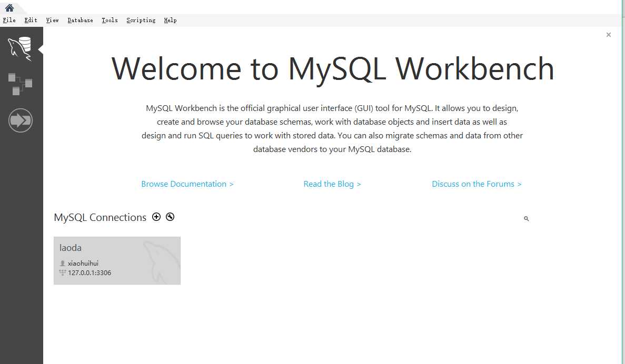Open the Tools menu
The height and width of the screenshot is (364, 625).
[x=110, y=21]
